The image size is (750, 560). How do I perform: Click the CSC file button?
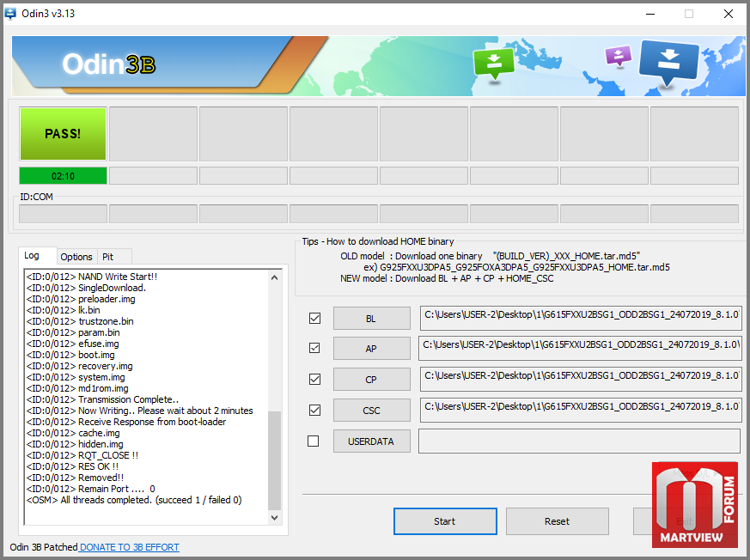pos(372,411)
